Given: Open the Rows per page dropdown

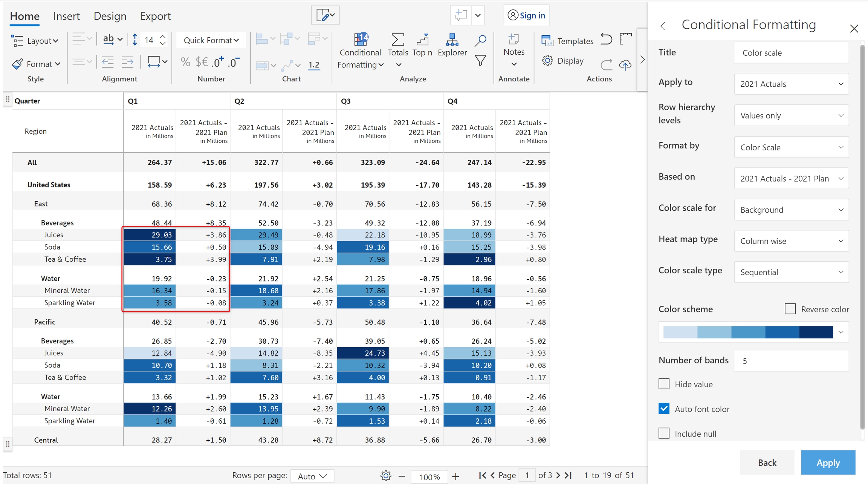Looking at the screenshot, I should click(x=312, y=476).
